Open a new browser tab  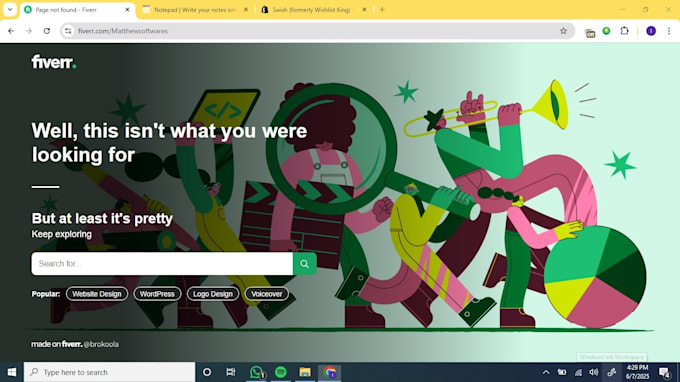pos(382,10)
